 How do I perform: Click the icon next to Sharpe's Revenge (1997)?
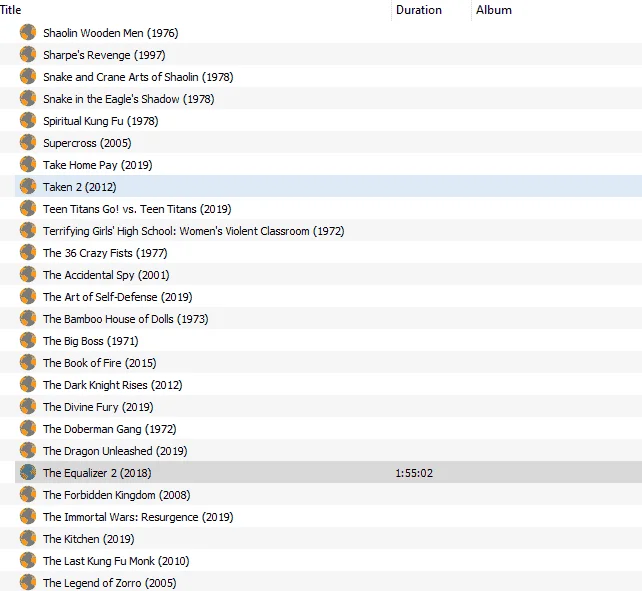click(x=28, y=54)
